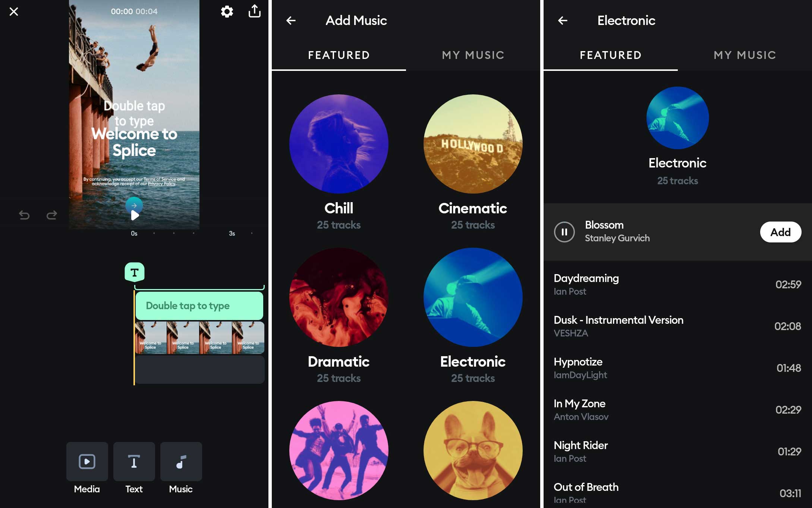The image size is (812, 508).
Task: Play the video preview
Action: tap(135, 215)
